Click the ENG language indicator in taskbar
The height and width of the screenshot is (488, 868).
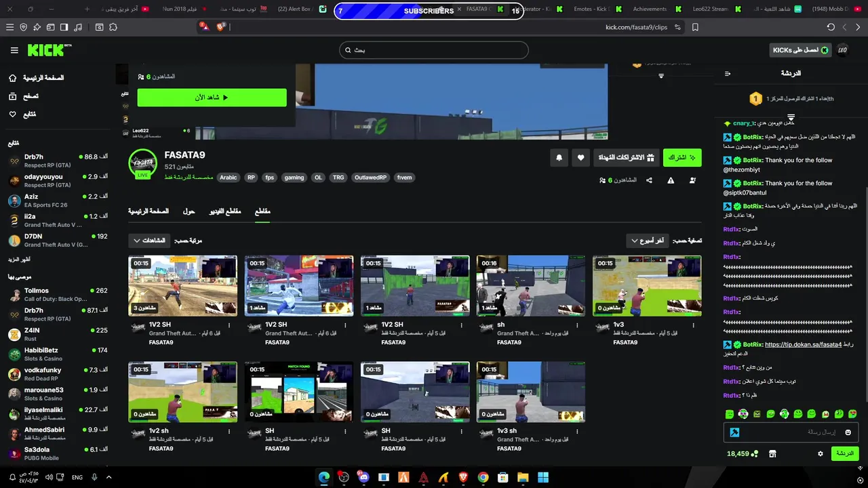(x=77, y=478)
